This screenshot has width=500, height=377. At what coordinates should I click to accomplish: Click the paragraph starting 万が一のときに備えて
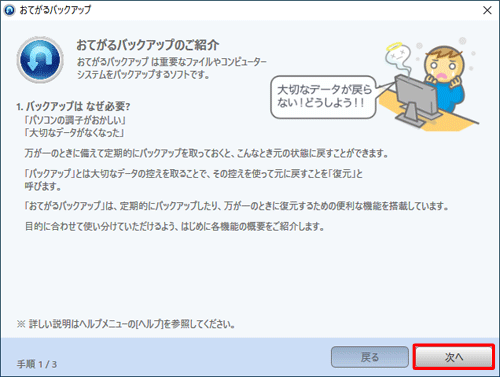(207, 153)
